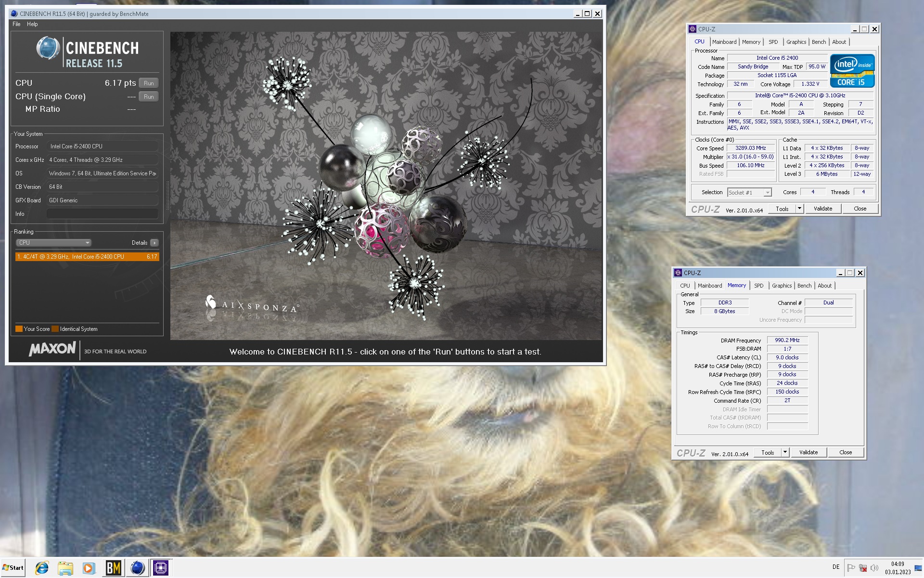Click Tools button in lower CPU-Z
The height and width of the screenshot is (578, 924).
(768, 452)
